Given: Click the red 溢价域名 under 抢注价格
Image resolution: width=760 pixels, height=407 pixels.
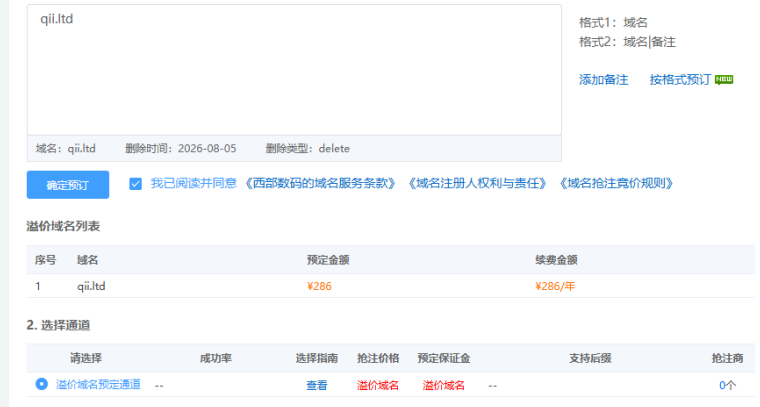Looking at the screenshot, I should pos(378,385).
